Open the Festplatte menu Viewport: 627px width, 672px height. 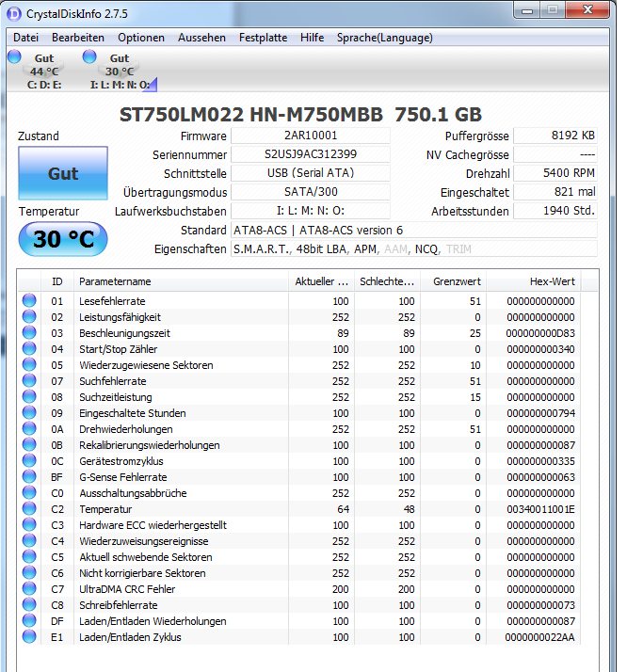tap(263, 38)
